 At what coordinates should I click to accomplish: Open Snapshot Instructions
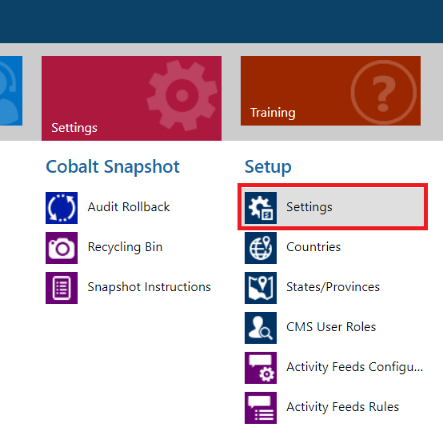(x=149, y=287)
